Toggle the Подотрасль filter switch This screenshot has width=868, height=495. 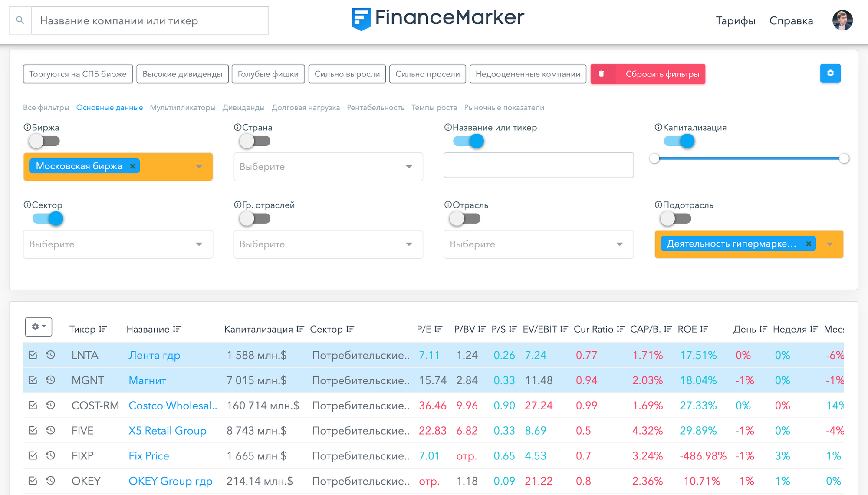coord(676,218)
